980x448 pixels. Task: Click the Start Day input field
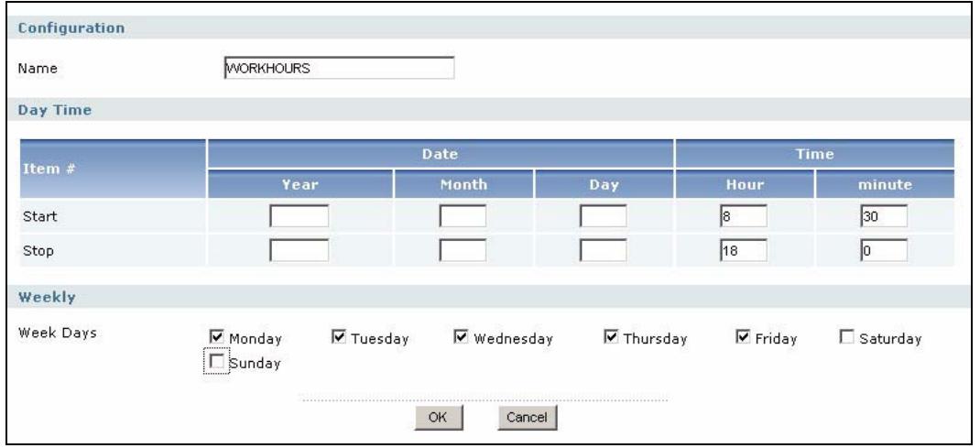tap(604, 216)
